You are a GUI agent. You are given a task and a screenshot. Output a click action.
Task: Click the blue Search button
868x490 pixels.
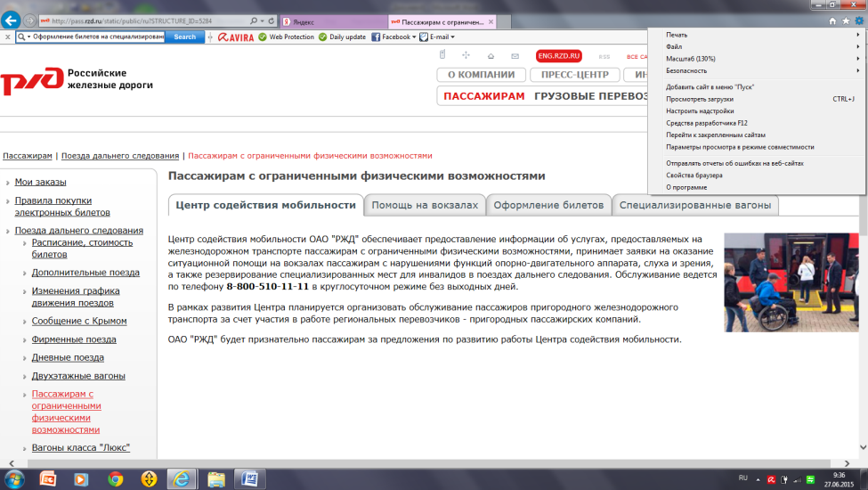pos(185,37)
